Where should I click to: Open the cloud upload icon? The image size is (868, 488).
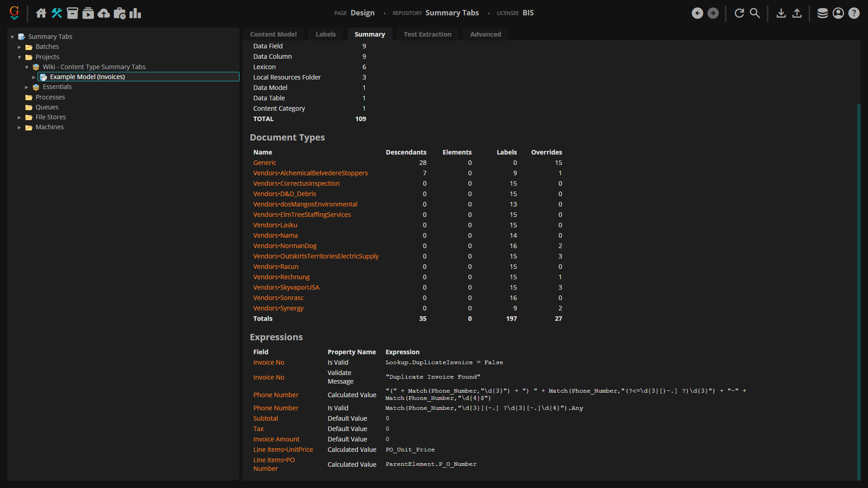(x=104, y=13)
